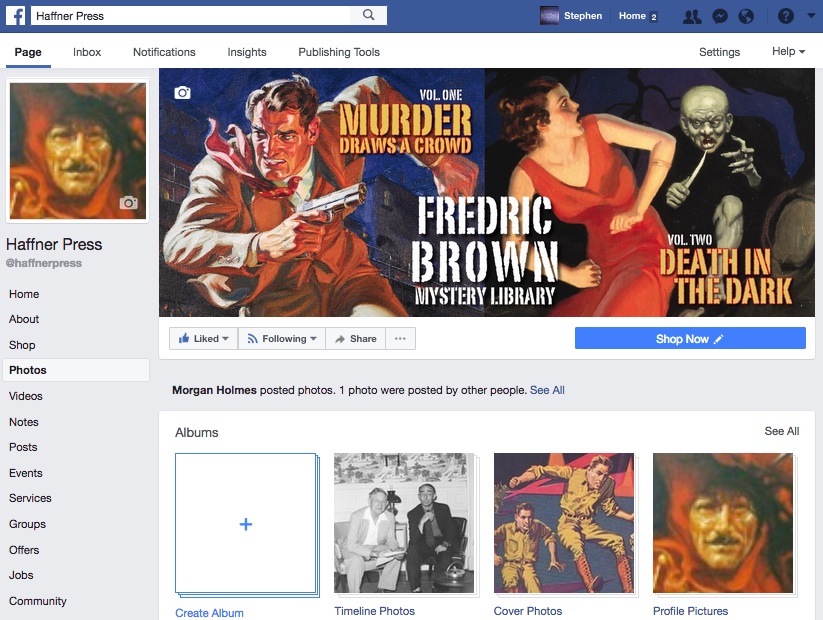Viewport: 823px width, 620px height.
Task: Click the search magnifier icon
Action: click(x=368, y=15)
